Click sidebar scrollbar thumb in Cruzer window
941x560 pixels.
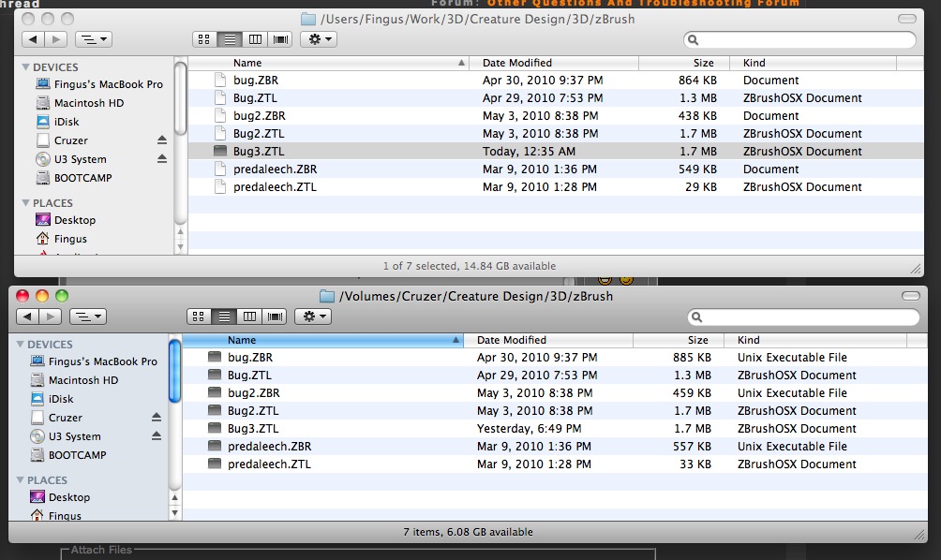coord(174,371)
